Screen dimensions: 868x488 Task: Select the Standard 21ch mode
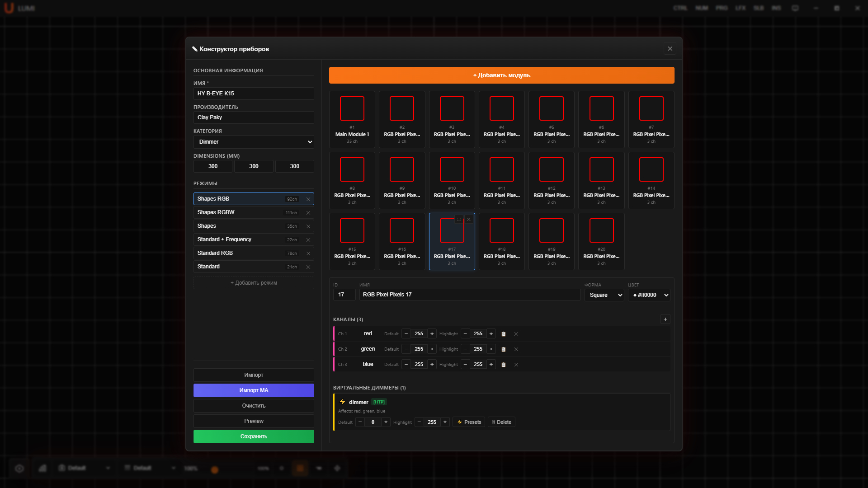(254, 267)
